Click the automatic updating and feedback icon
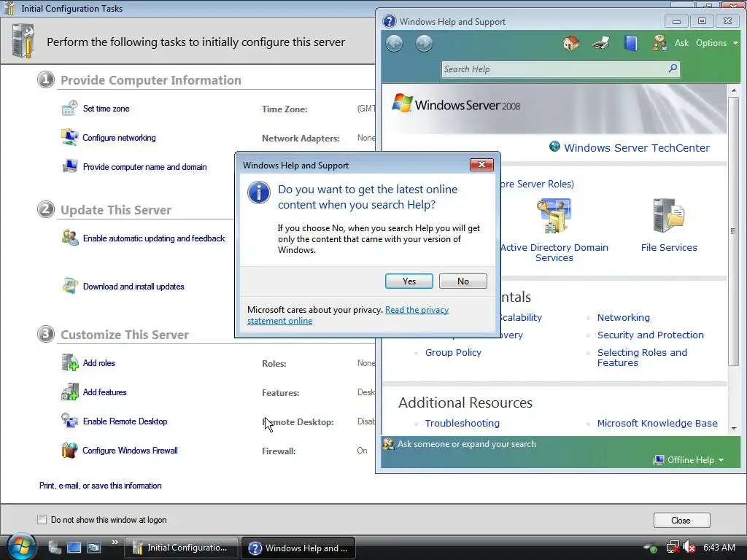The image size is (747, 560). coord(69,238)
